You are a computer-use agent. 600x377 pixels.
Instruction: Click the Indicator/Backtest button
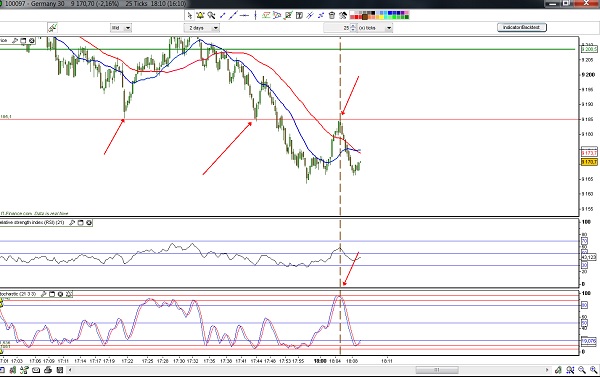[522, 27]
